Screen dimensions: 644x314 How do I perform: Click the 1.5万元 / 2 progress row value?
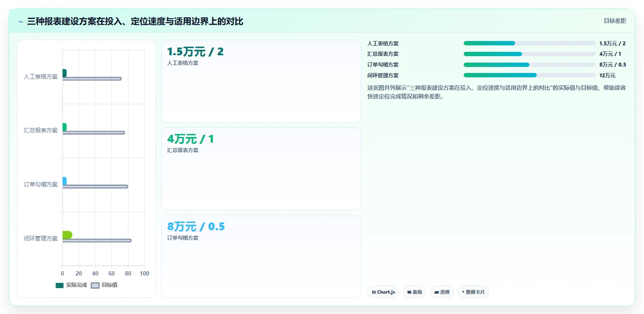pos(612,44)
